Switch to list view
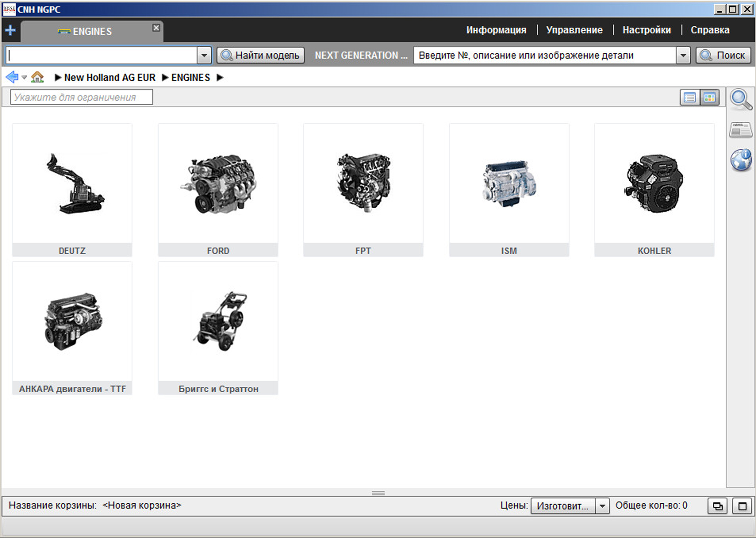This screenshot has height=538, width=756. [x=689, y=98]
